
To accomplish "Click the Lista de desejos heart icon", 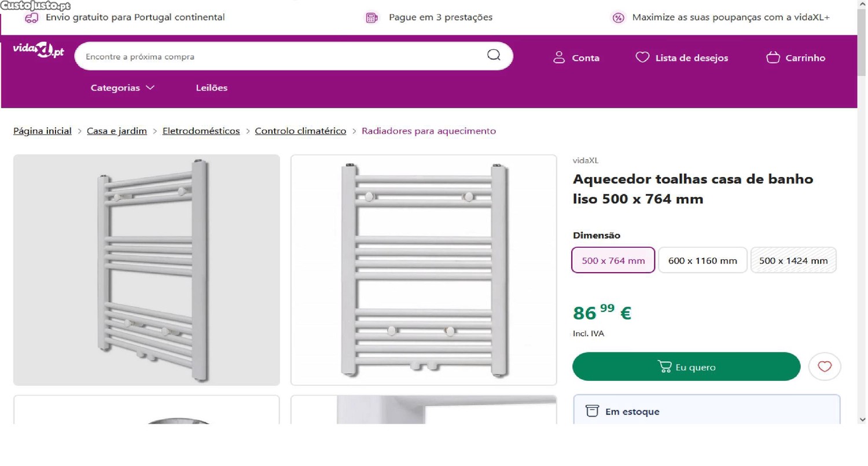I will [x=642, y=57].
